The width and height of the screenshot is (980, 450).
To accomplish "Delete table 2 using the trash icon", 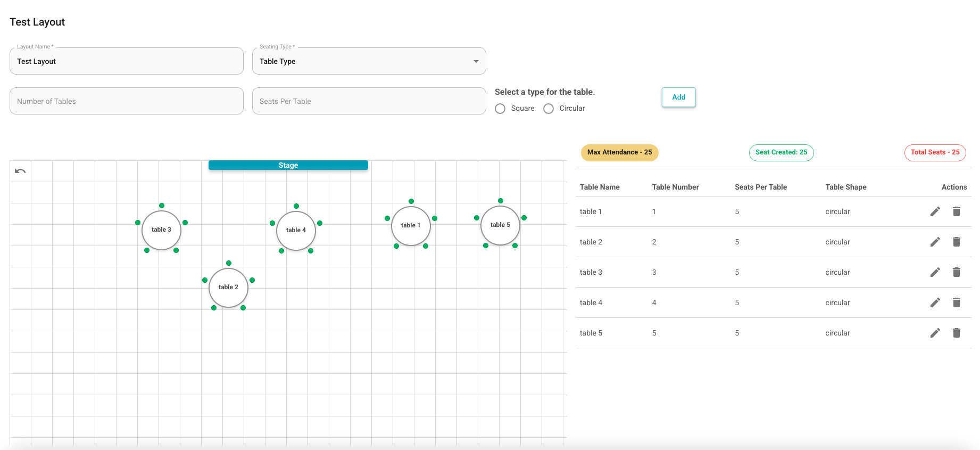I will pyautogui.click(x=957, y=242).
